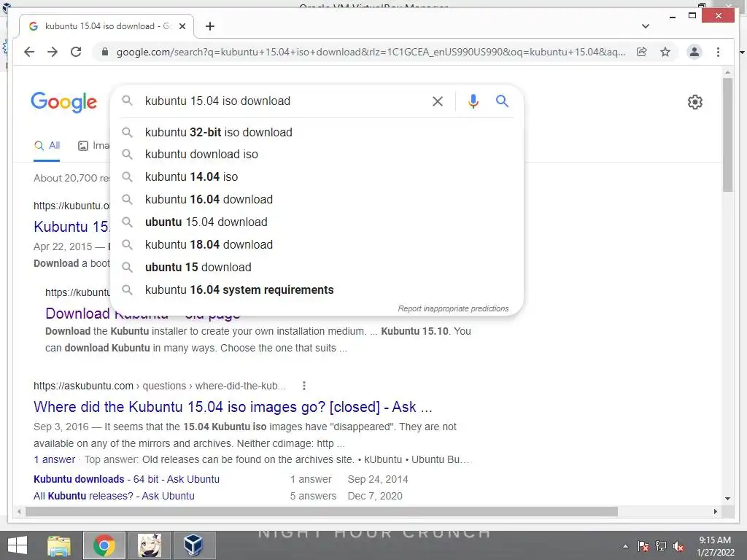Clear the search box with the X icon
Viewport: 747px width, 560px height.
click(438, 101)
